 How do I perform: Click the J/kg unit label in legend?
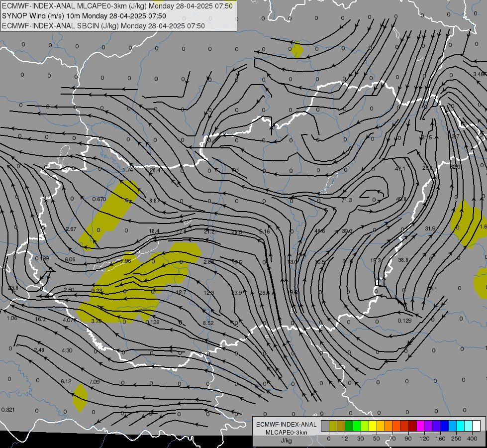pyautogui.click(x=287, y=441)
